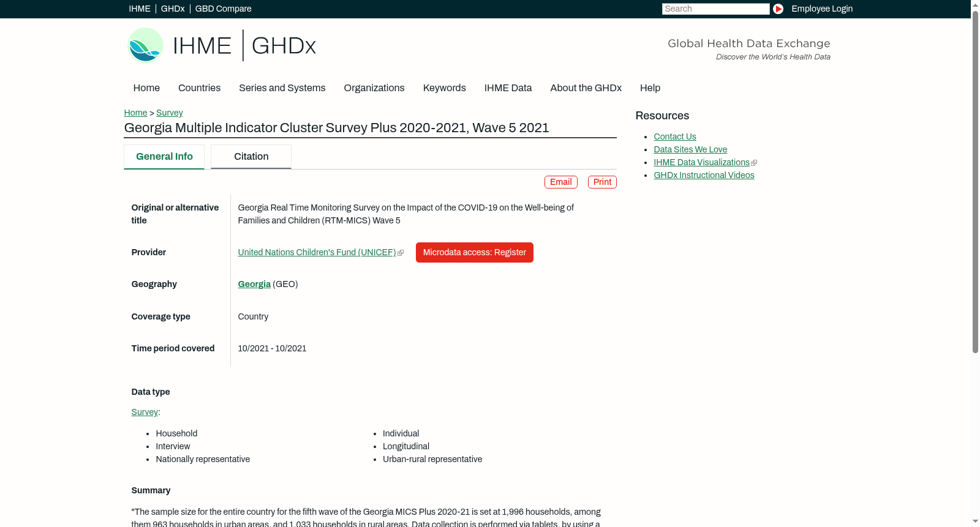Open About the GHDx menu

tap(586, 88)
